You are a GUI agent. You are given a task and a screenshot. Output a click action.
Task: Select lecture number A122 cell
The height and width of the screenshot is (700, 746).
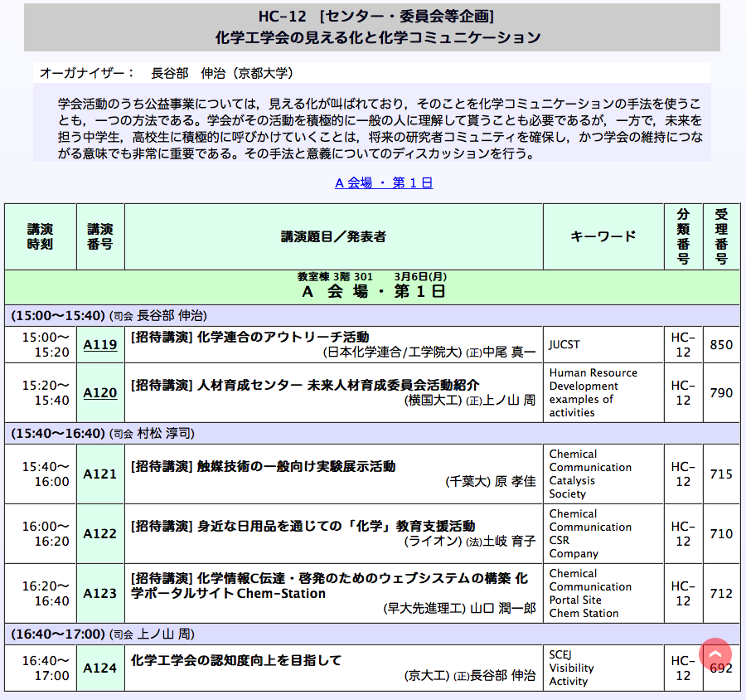click(100, 533)
